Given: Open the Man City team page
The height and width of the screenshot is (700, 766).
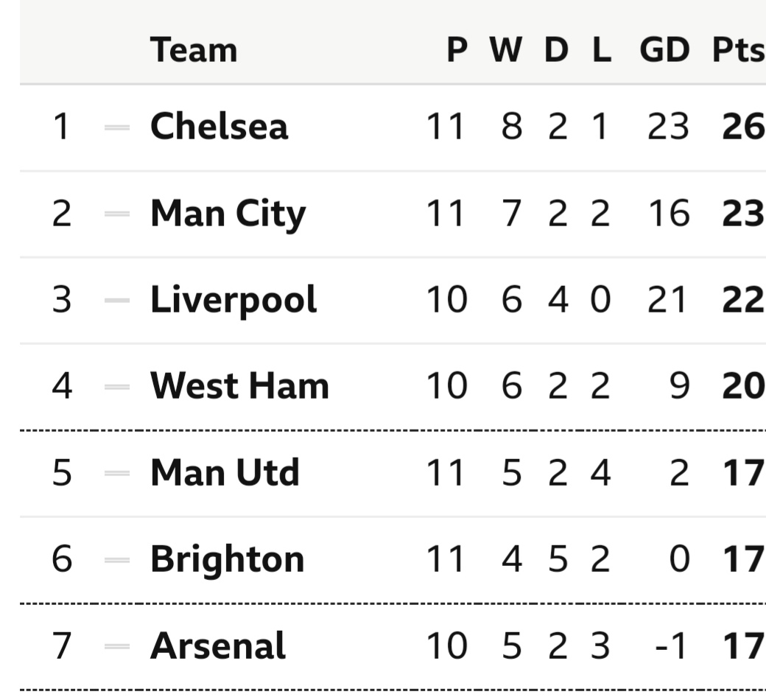Looking at the screenshot, I should [x=228, y=214].
